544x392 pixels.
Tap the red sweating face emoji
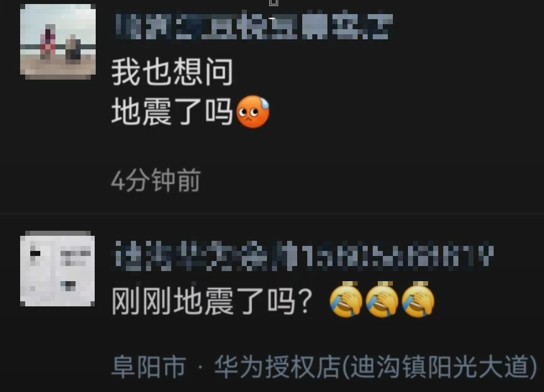click(253, 112)
